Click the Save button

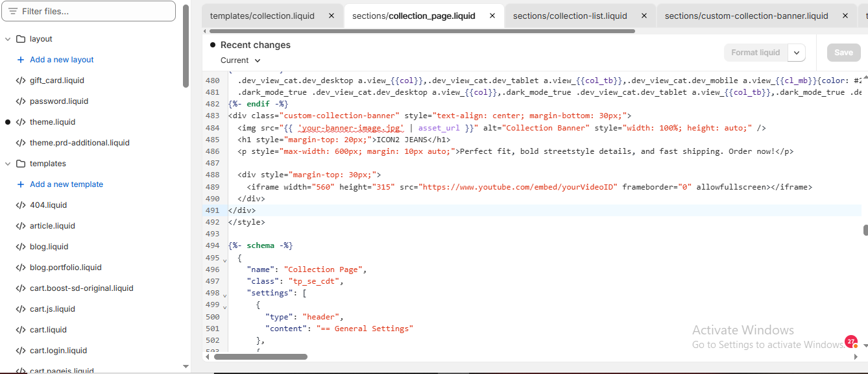(843, 53)
